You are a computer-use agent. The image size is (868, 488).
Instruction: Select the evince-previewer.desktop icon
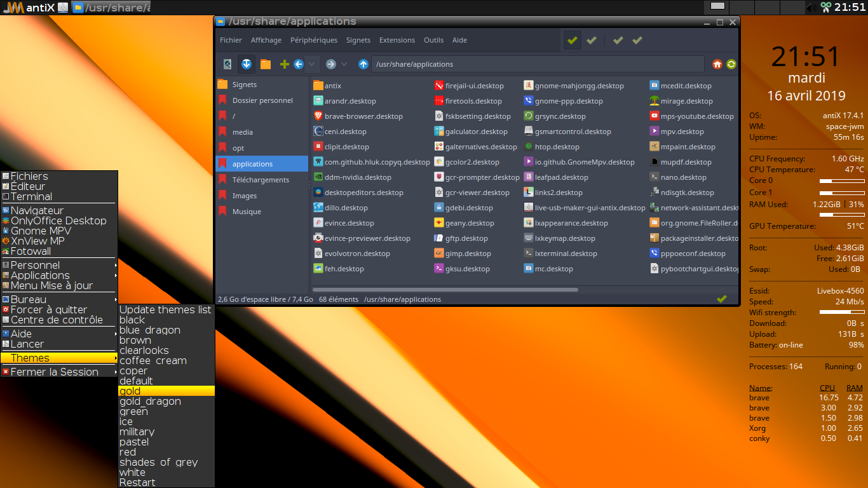pos(318,238)
